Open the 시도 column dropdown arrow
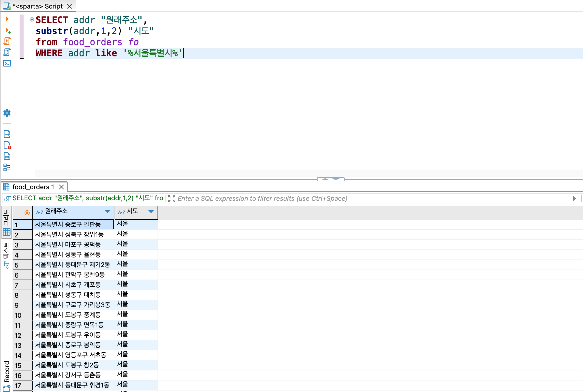Image resolution: width=583 pixels, height=392 pixels. [151, 212]
